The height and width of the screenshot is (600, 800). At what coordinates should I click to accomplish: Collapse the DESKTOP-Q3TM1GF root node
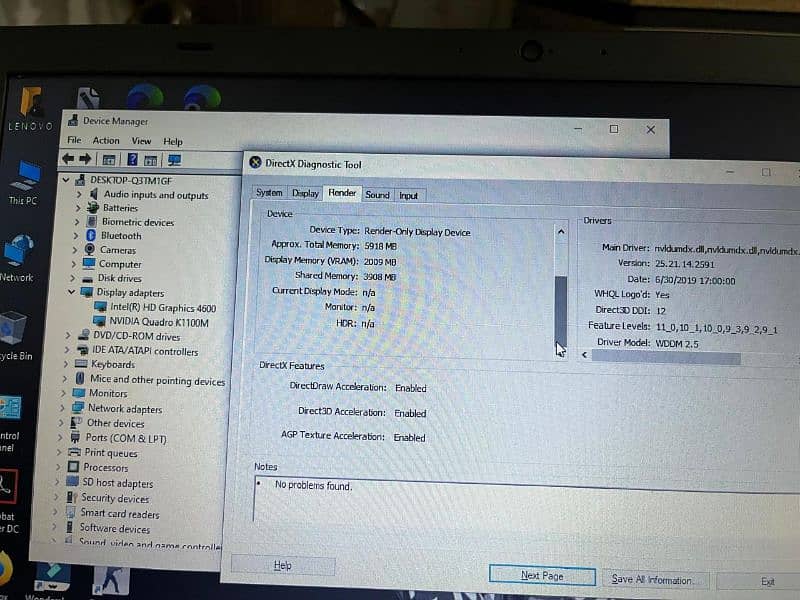[x=66, y=180]
